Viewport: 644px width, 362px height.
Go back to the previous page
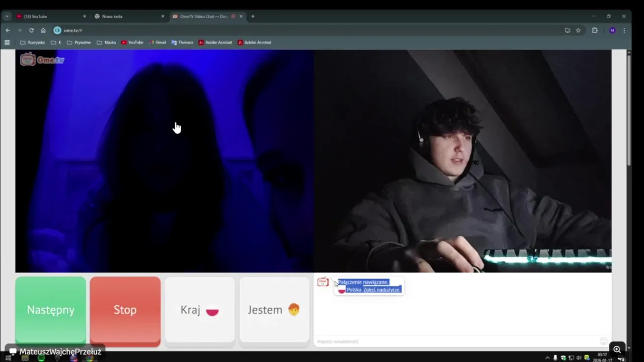(x=8, y=30)
